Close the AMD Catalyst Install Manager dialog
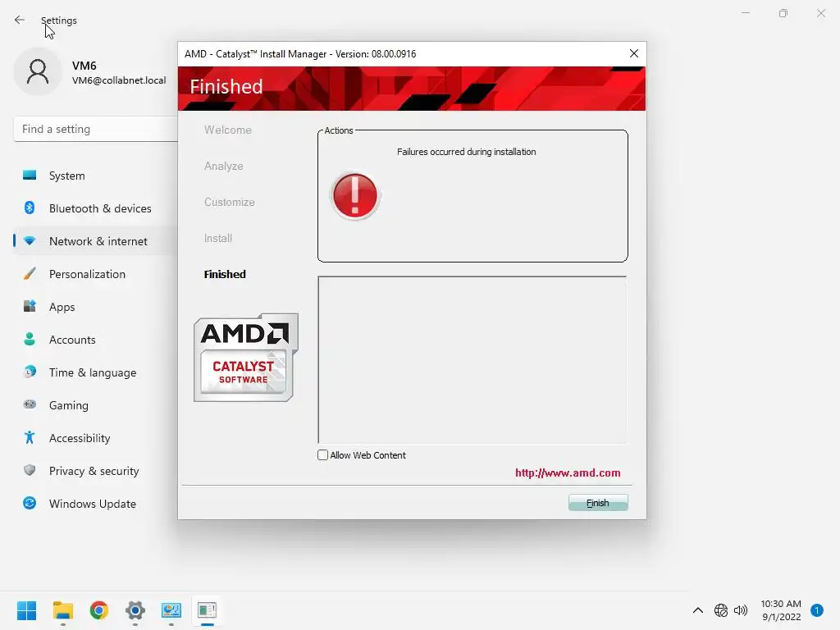The width and height of the screenshot is (840, 630). [634, 53]
